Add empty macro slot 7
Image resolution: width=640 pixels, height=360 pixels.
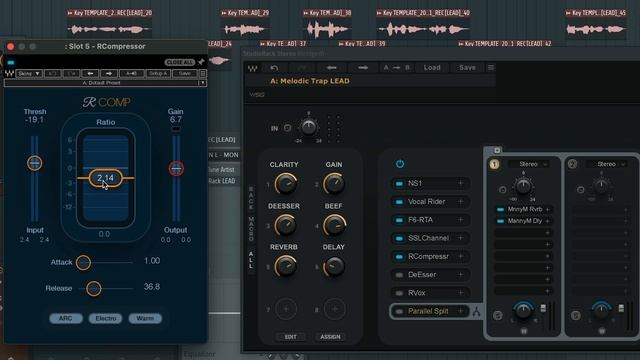click(286, 309)
